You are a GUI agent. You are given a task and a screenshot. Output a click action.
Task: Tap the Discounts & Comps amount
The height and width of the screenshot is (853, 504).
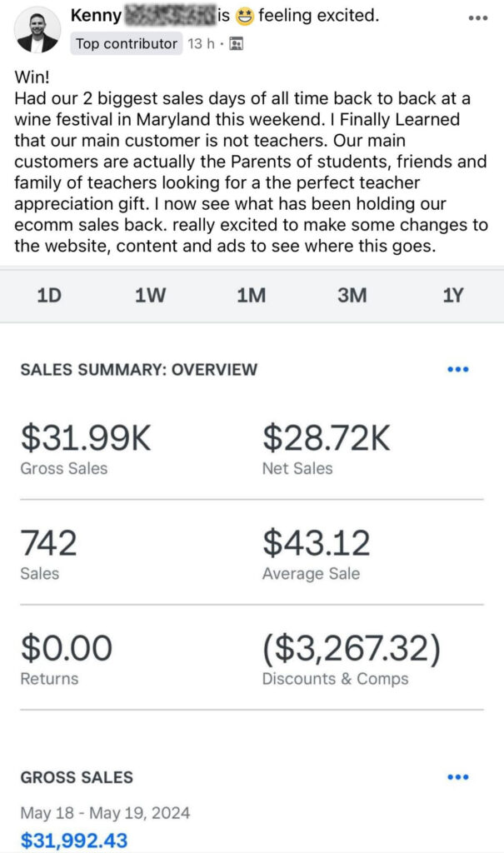(x=352, y=649)
